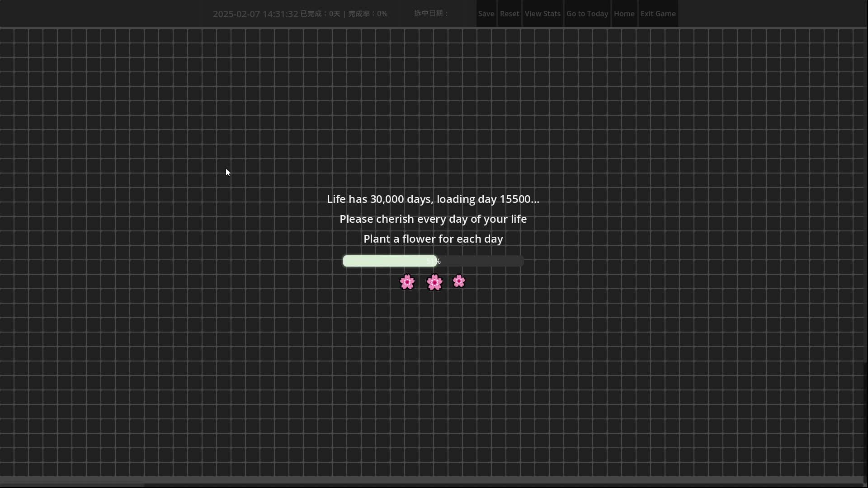Click the middle cherry blossom flower icon
Image resolution: width=868 pixels, height=488 pixels.
point(434,282)
